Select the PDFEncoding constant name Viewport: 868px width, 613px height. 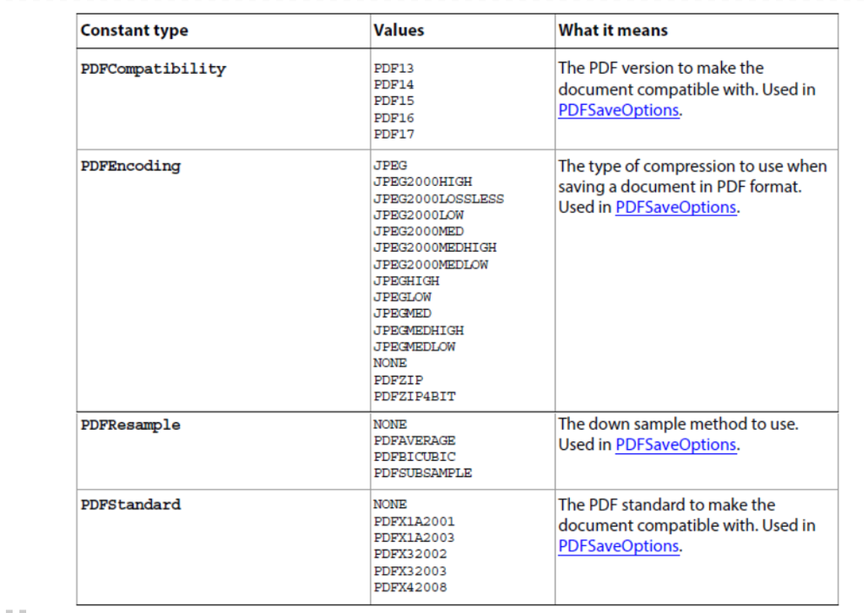[130, 166]
